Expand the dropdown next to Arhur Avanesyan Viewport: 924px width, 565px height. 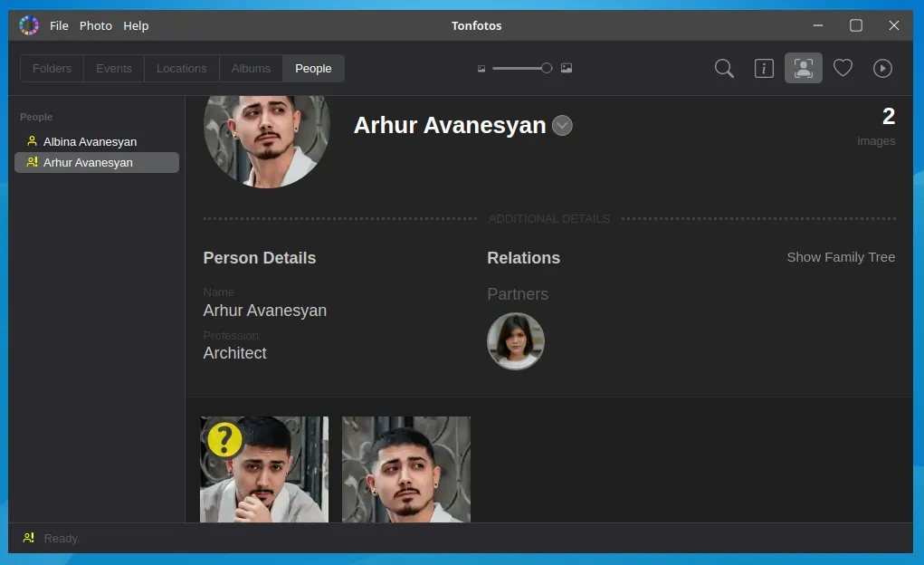tap(562, 126)
